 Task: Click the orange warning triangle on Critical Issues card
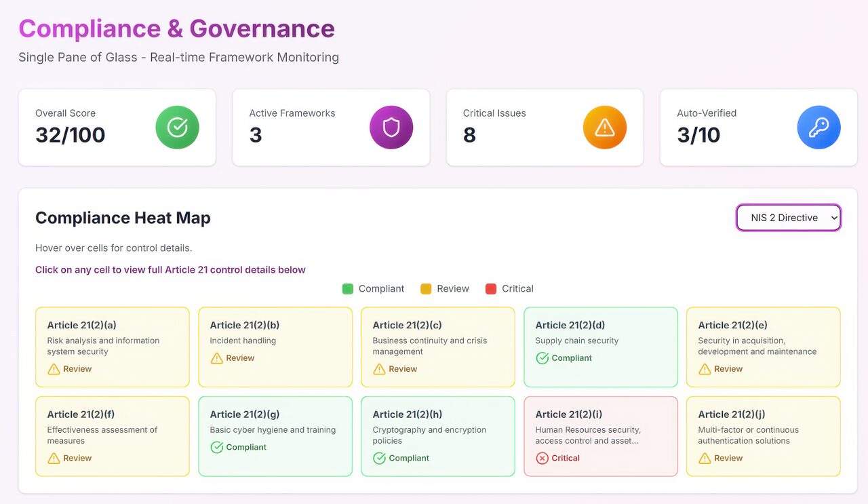(605, 127)
